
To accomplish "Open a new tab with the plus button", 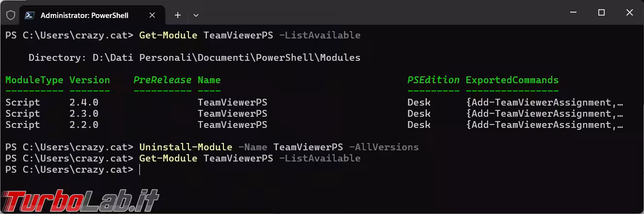I will tap(178, 15).
